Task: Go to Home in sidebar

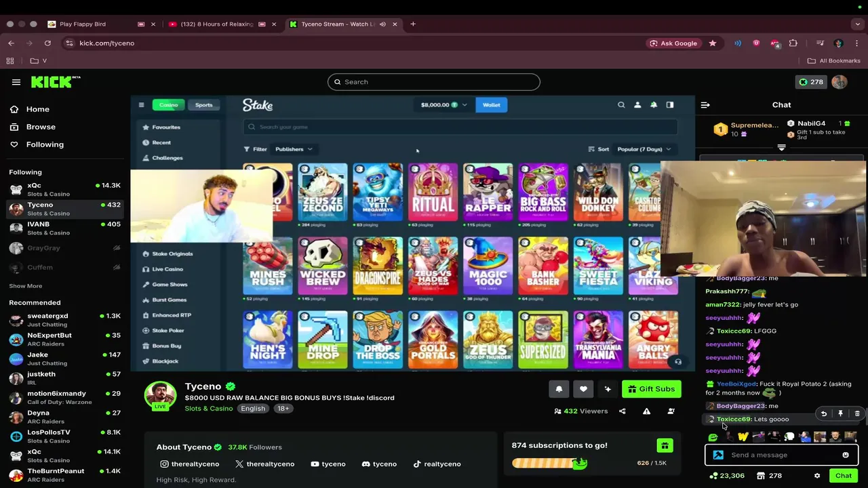Action: (x=30, y=109)
